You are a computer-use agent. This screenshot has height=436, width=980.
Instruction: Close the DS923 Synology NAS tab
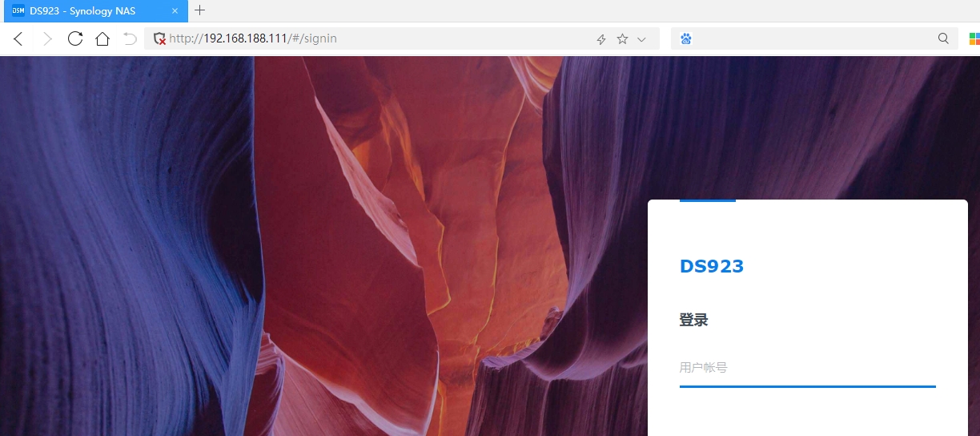pyautogui.click(x=175, y=10)
